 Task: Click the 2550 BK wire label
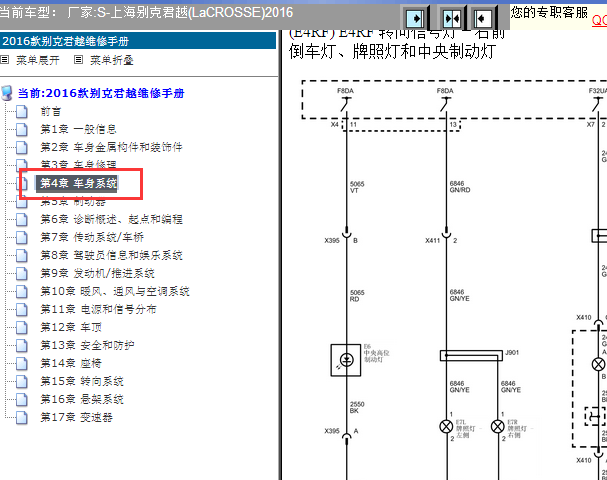(x=357, y=407)
